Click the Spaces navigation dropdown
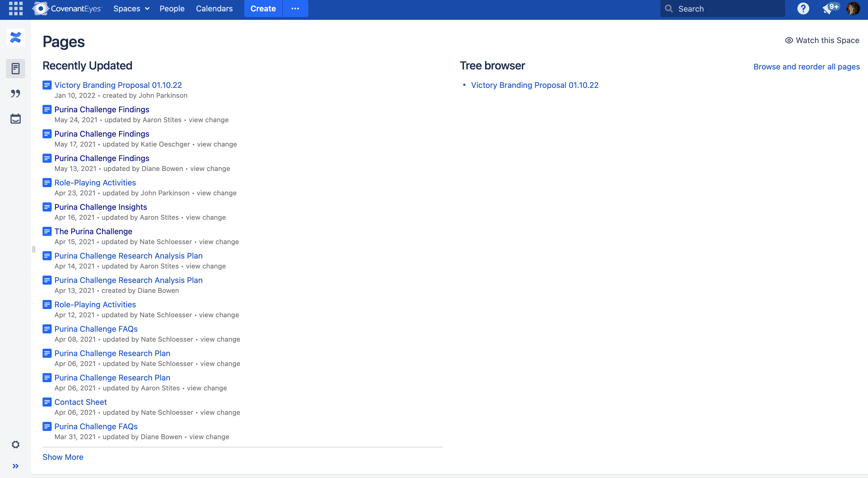868x478 pixels. click(x=130, y=8)
